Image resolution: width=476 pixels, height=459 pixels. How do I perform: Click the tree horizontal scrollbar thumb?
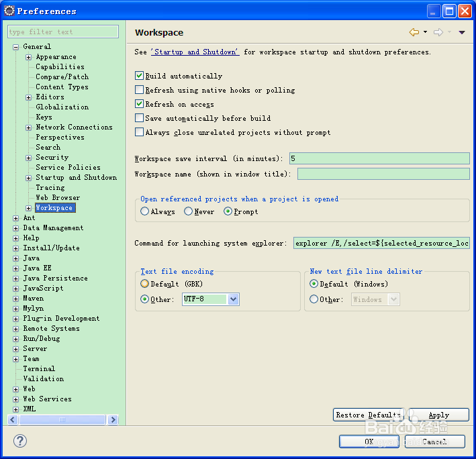pyautogui.click(x=62, y=419)
